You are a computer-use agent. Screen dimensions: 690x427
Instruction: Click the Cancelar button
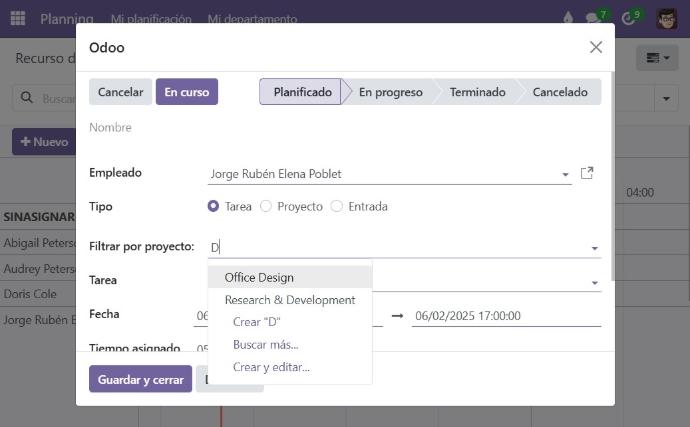121,92
